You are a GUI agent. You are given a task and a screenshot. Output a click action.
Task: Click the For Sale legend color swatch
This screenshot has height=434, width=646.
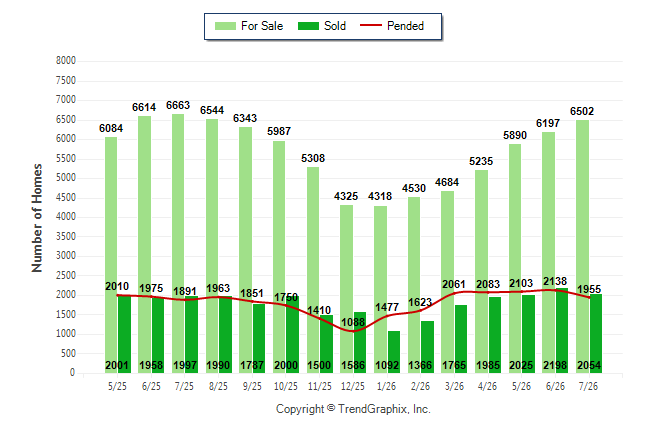click(x=225, y=26)
